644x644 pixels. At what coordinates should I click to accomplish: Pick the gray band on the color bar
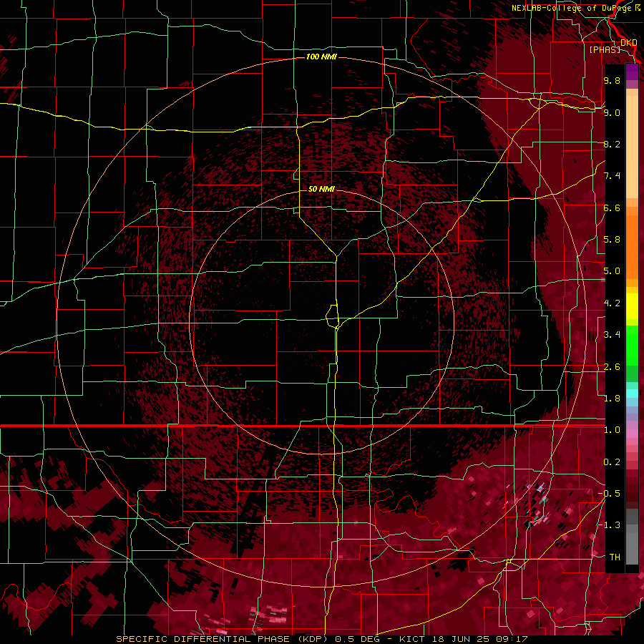tap(632, 536)
